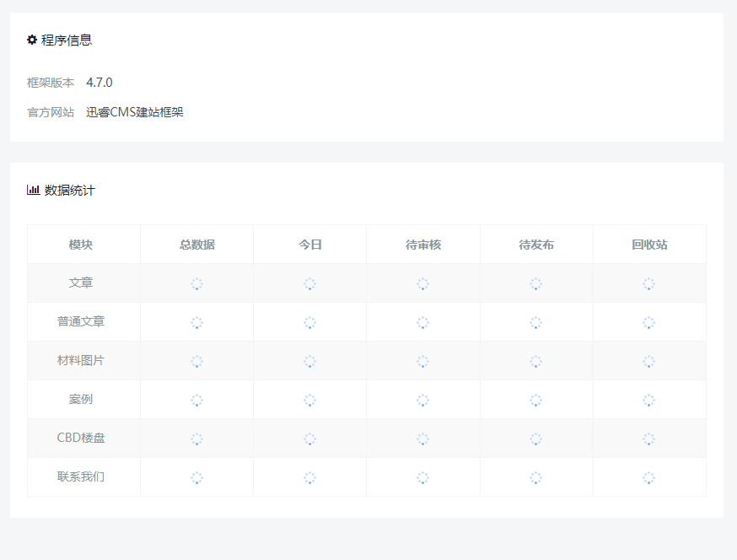Click the loading spinner for 文章 回收站
The image size is (737, 560).
point(648,283)
